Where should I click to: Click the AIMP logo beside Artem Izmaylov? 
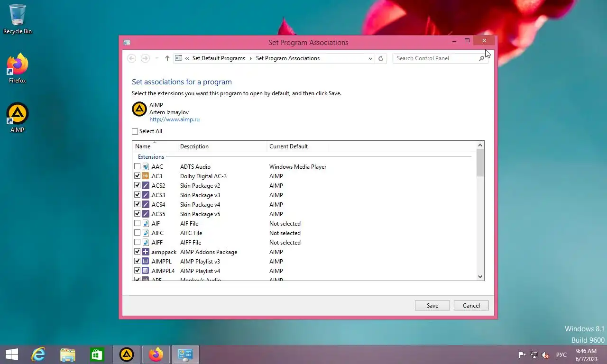139,109
